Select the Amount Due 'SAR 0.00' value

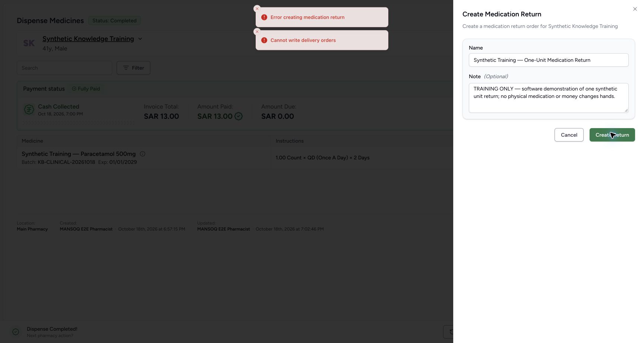pos(278,116)
